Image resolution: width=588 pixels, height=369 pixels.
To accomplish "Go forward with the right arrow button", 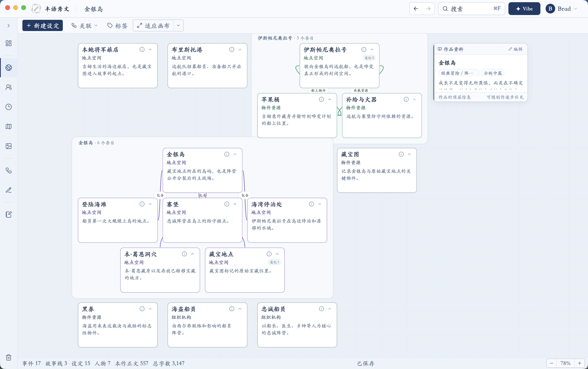I will pyautogui.click(x=428, y=9).
